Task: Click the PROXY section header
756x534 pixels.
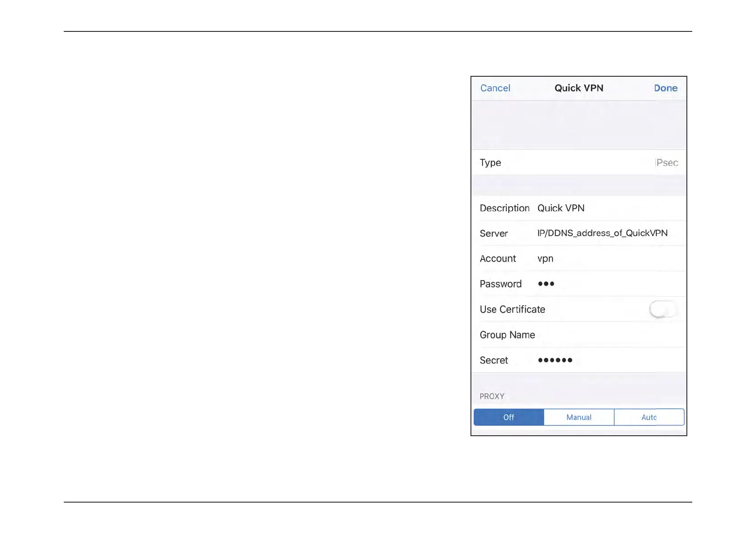Action: tap(492, 396)
